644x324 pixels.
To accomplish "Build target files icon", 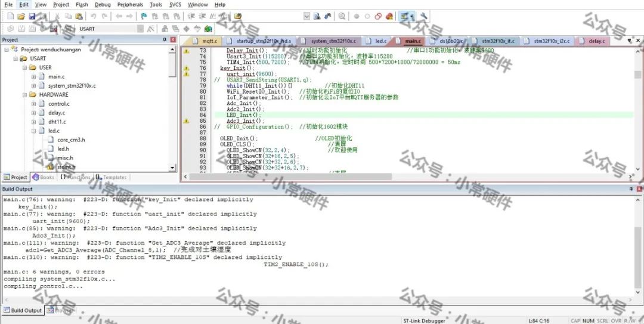I will coord(21,29).
